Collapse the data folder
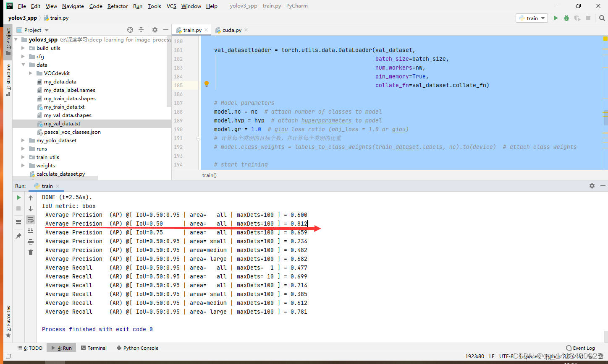This screenshot has height=364, width=608. pos(23,65)
